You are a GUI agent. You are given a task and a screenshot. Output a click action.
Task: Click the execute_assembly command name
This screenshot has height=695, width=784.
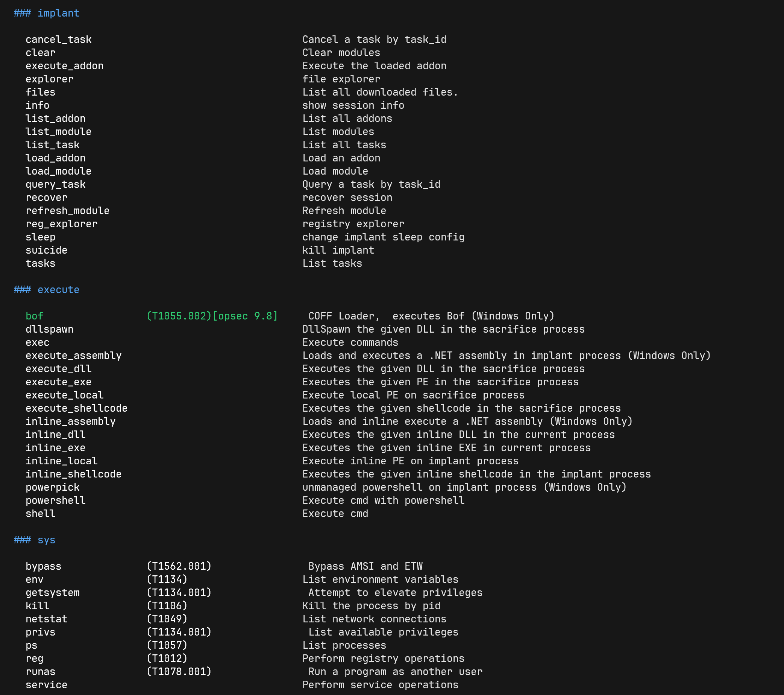(73, 356)
